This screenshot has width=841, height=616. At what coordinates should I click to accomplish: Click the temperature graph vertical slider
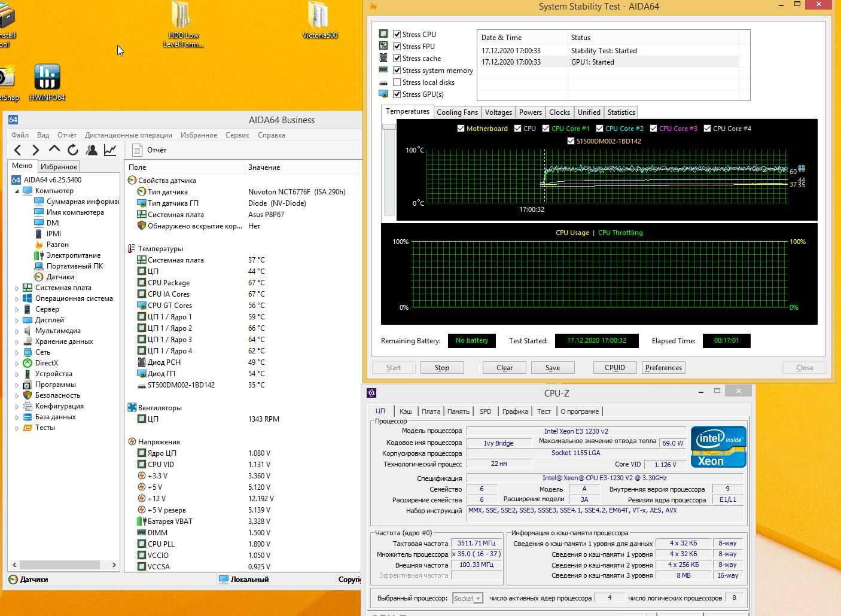(389, 127)
